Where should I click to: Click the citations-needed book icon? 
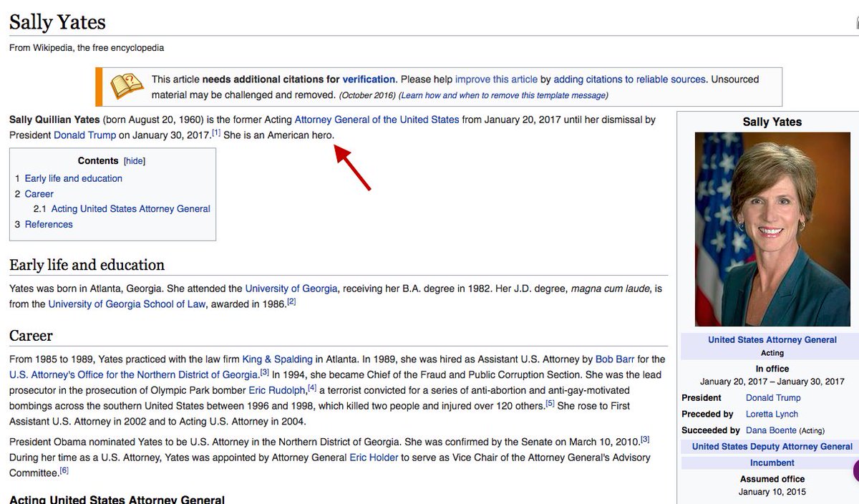pyautogui.click(x=127, y=87)
